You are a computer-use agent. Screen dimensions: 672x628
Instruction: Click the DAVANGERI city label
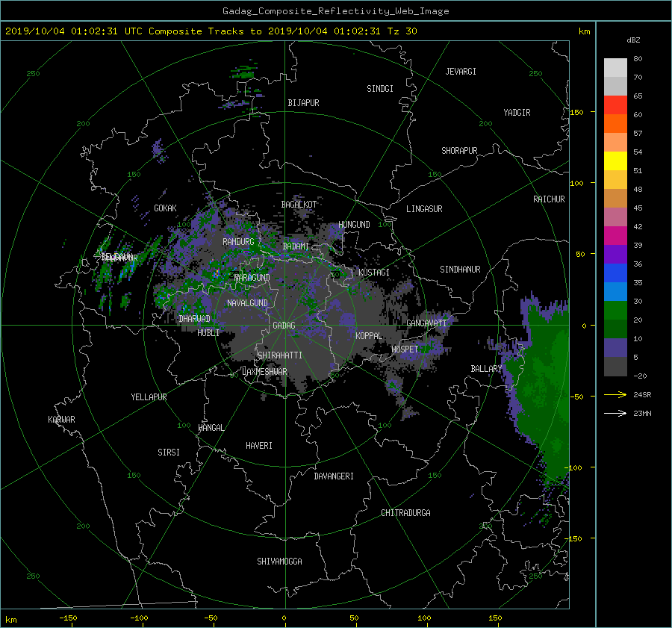[x=334, y=476]
